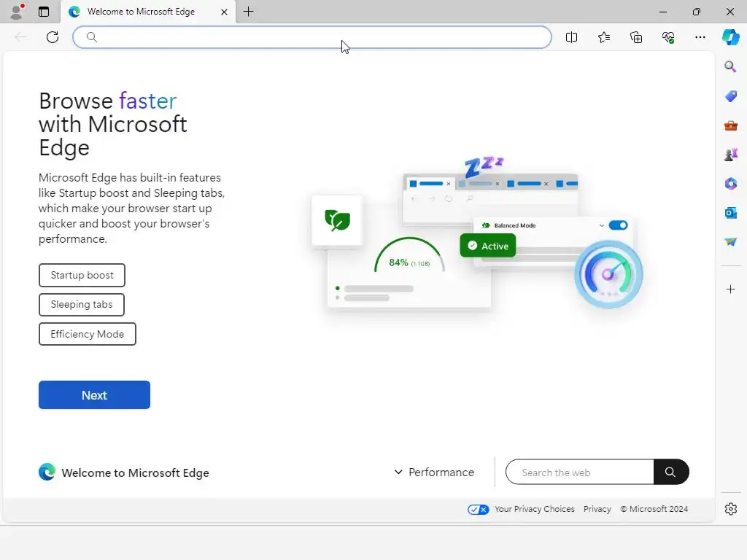This screenshot has width=747, height=560.
Task: Click the Efficiency Mode button
Action: click(x=88, y=334)
